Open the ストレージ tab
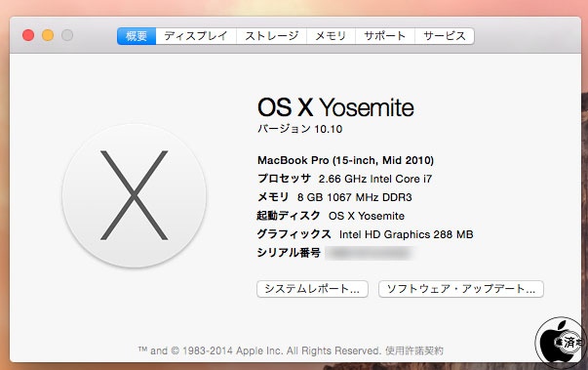The image size is (588, 370). (271, 36)
